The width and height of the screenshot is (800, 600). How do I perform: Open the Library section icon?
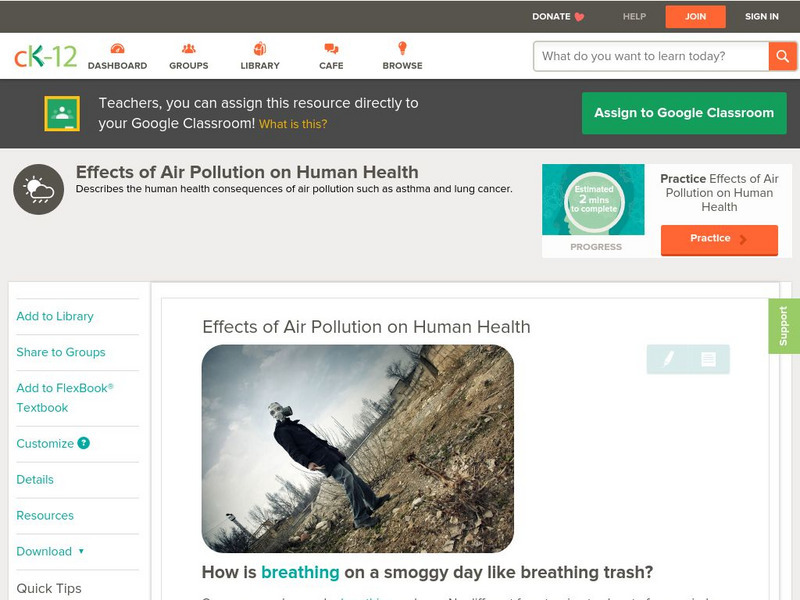[x=260, y=46]
